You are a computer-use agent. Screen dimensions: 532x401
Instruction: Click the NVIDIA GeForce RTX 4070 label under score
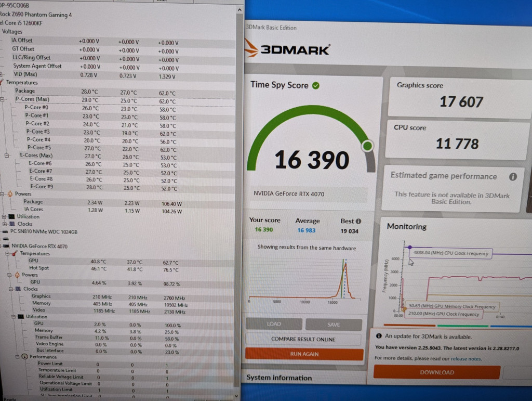pyautogui.click(x=289, y=194)
